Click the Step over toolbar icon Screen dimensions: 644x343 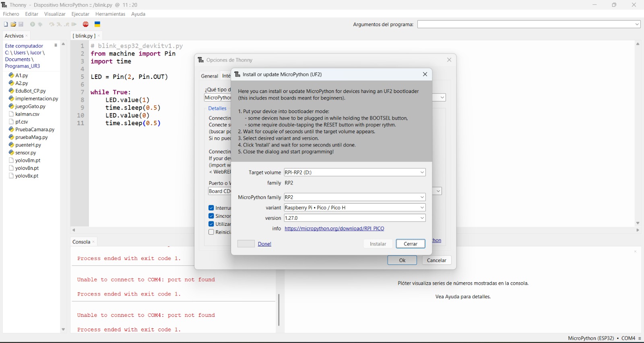(52, 25)
